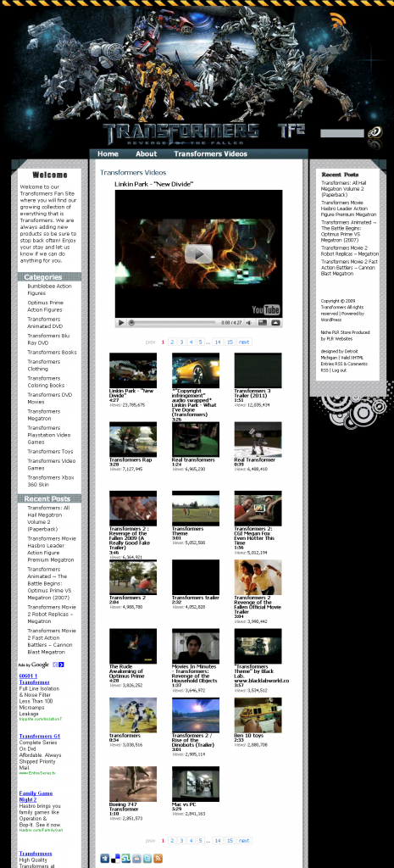Click the search submit icon beside search box
Screen dimensions: 394x868
click(375, 132)
